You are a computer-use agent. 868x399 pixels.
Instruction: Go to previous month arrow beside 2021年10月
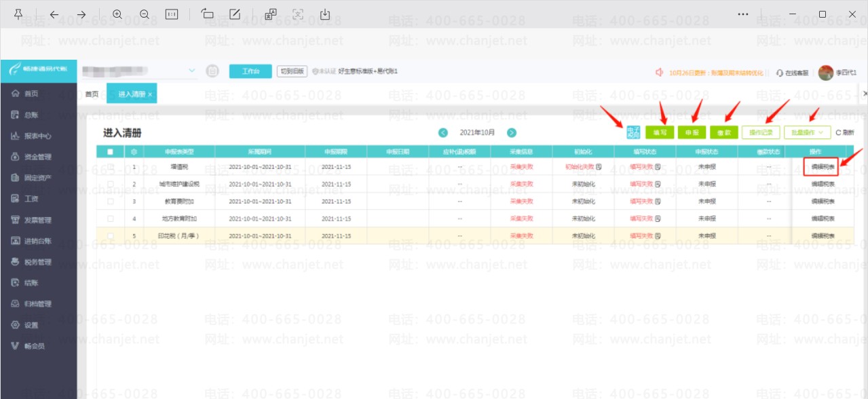coord(443,133)
